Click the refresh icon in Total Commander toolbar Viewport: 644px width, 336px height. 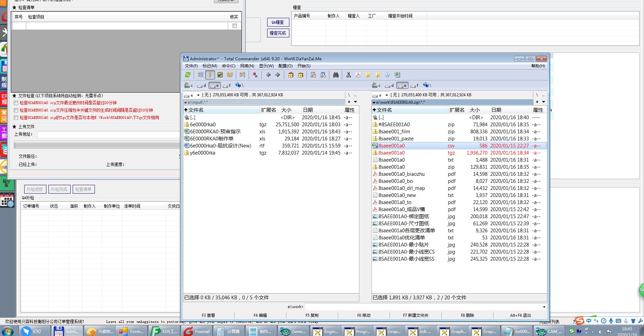coord(188,75)
